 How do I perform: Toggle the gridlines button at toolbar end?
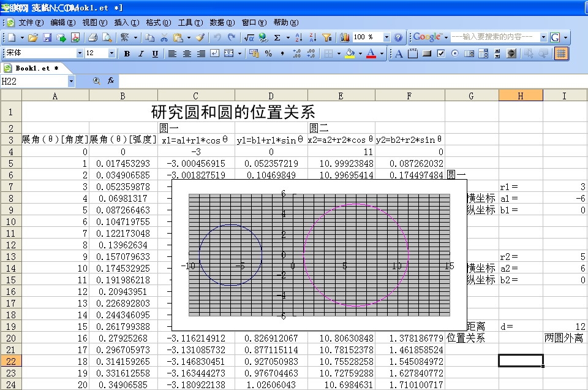tap(561, 53)
